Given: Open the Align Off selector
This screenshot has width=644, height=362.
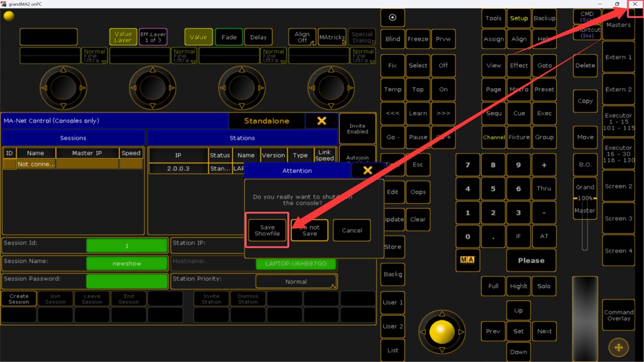Looking at the screenshot, I should click(x=302, y=37).
